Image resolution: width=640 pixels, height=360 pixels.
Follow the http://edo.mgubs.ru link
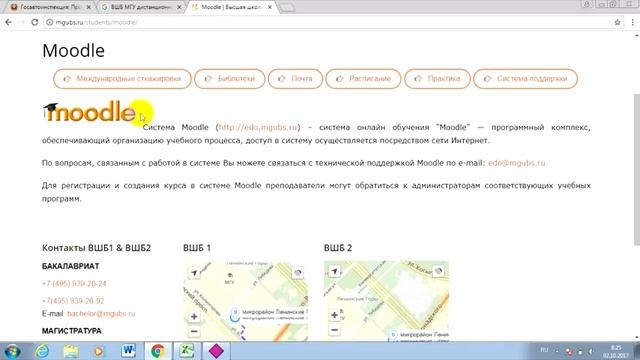pyautogui.click(x=258, y=127)
